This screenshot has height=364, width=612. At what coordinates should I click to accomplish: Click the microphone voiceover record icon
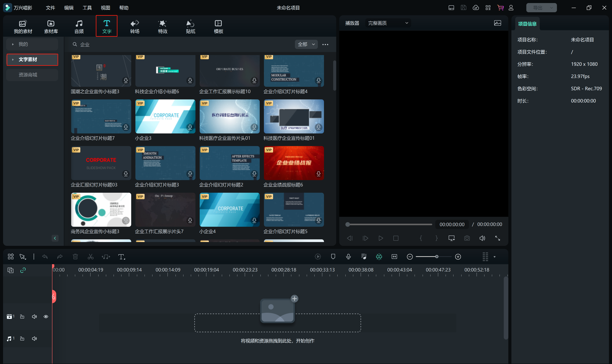348,257
